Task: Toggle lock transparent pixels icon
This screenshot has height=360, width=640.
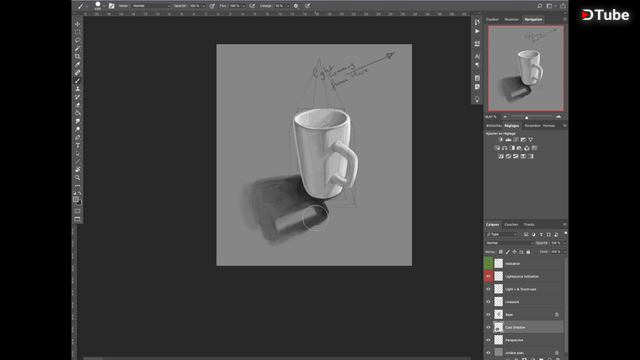Action: pyautogui.click(x=501, y=252)
